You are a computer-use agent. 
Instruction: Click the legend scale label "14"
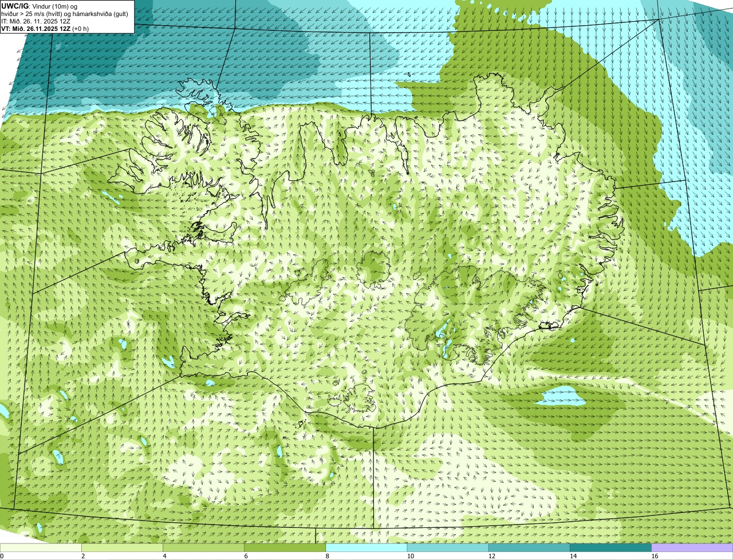573,556
